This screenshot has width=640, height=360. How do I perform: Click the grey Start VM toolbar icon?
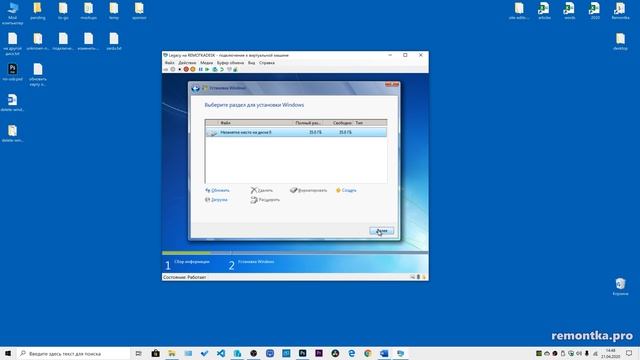pos(173,69)
